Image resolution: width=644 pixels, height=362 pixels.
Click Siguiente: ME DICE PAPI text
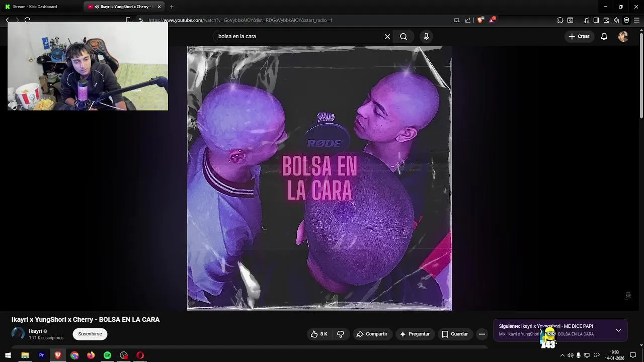tap(546, 326)
